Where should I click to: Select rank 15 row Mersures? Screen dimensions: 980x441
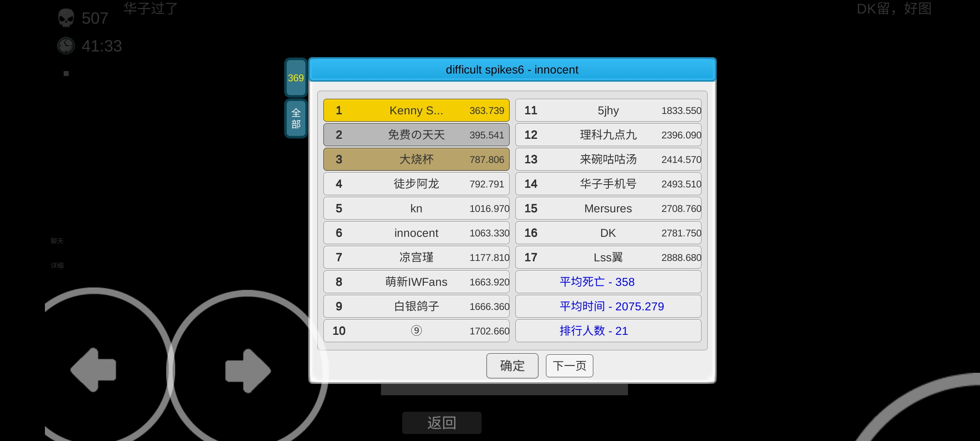608,208
